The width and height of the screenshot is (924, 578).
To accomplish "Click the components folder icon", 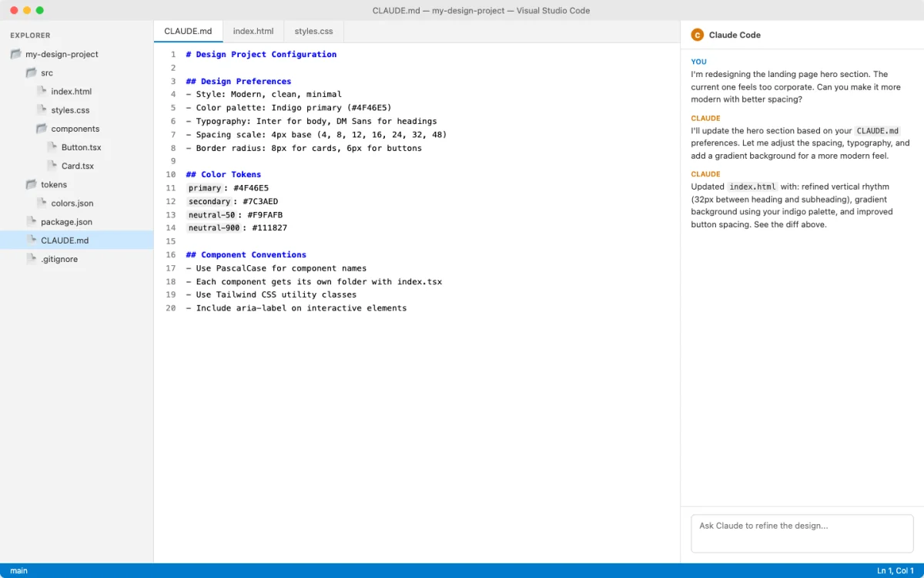I will pyautogui.click(x=42, y=129).
